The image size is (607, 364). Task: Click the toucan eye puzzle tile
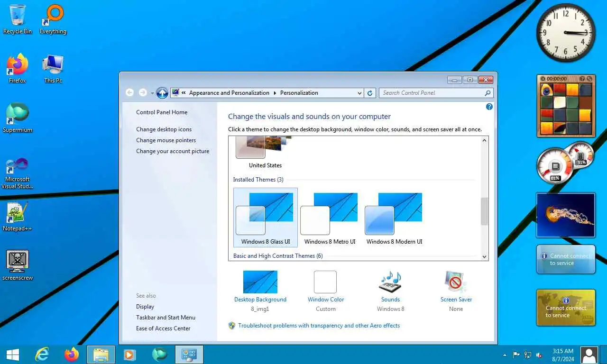pyautogui.click(x=547, y=90)
